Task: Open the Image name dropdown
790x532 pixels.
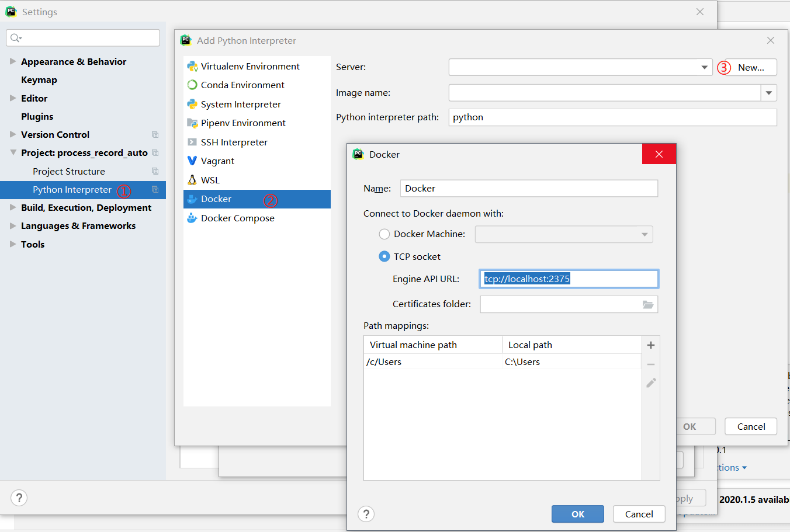Action: [770, 92]
